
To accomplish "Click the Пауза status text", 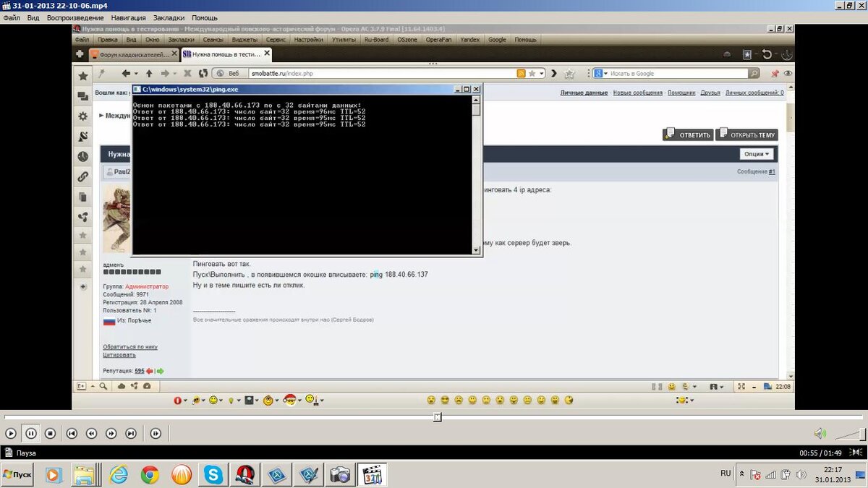I will pyautogui.click(x=26, y=453).
